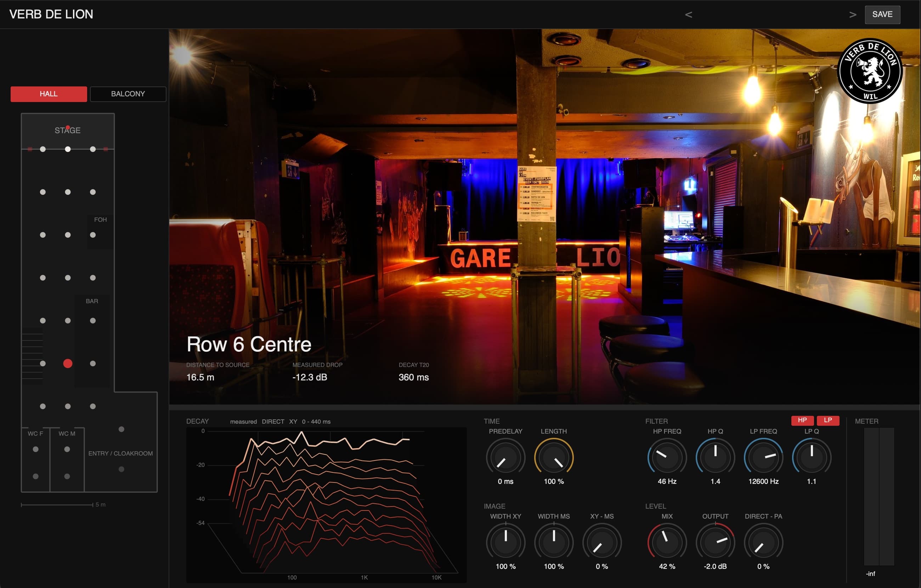
Task: Toggle the LP filter button
Action: click(828, 420)
